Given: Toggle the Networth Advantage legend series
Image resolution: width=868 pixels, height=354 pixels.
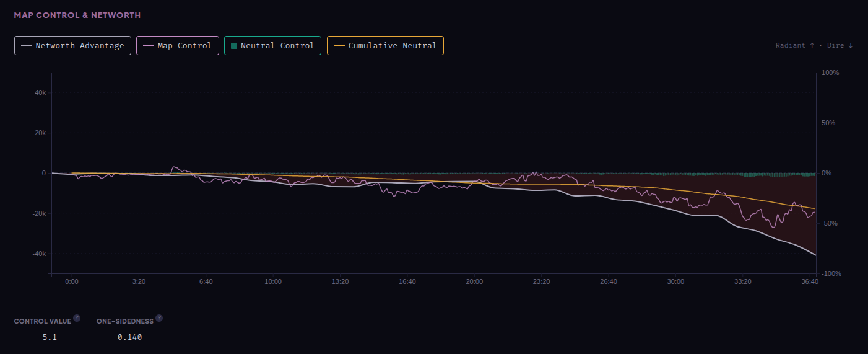Looking at the screenshot, I should click(x=72, y=45).
